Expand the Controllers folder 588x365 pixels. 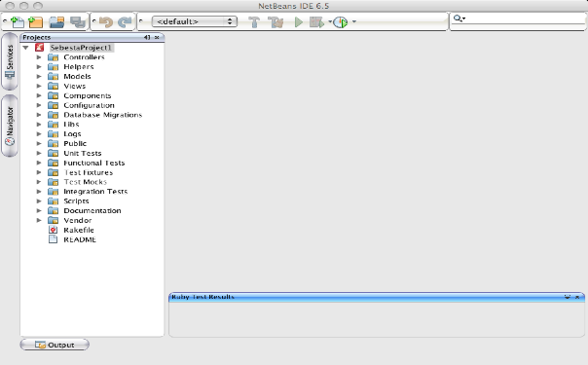pos(39,57)
